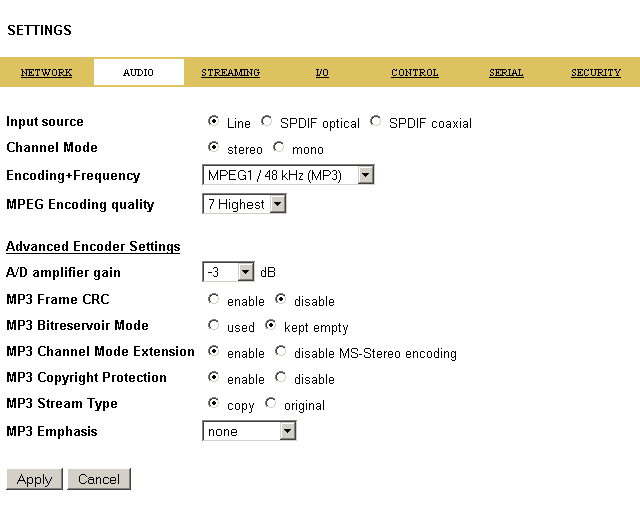Open the MPEG Encoding quality dropdown
Image resolution: width=640 pixels, height=512 pixels.
pos(277,204)
